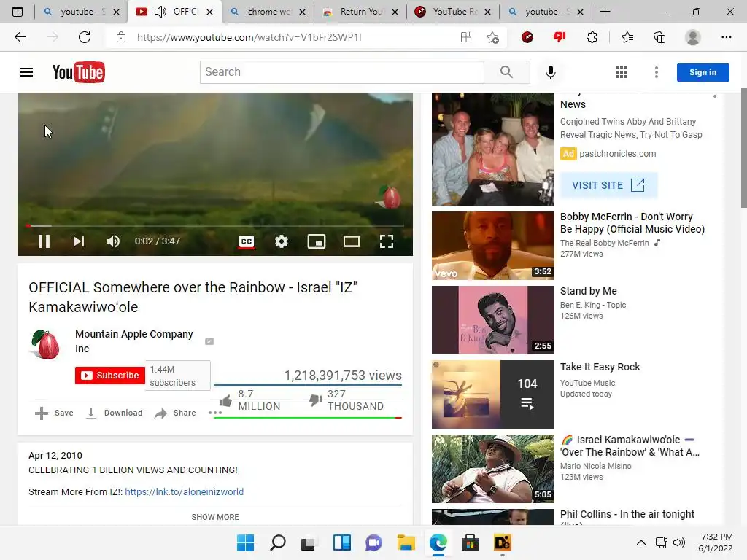Seek on the video progress bar
The width and height of the screenshot is (747, 560).
(215, 225)
